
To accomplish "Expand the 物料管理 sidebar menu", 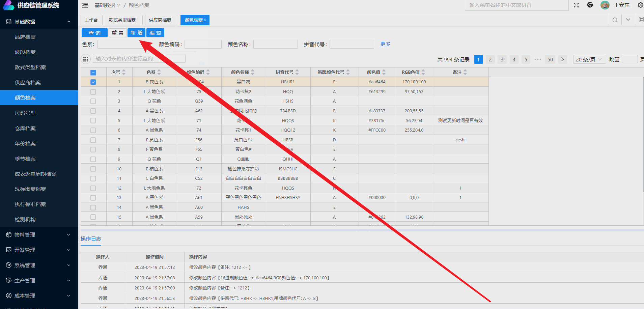I will 39,235.
